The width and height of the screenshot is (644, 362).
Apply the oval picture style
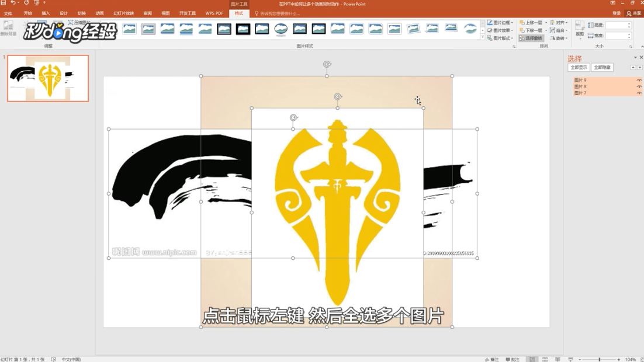[281, 29]
